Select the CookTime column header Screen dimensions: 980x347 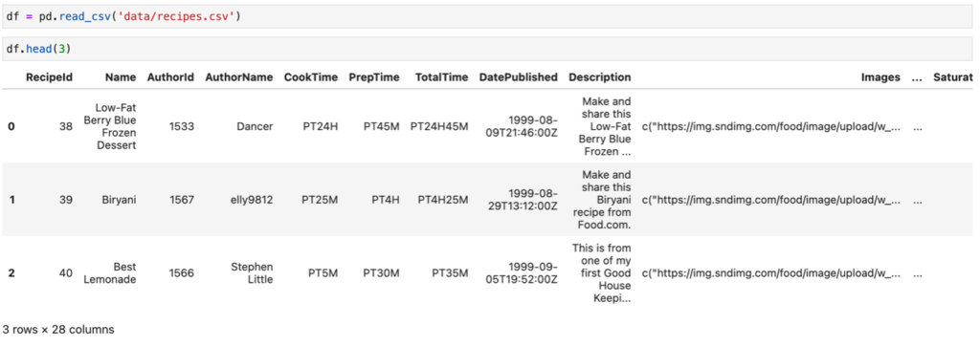tap(311, 77)
